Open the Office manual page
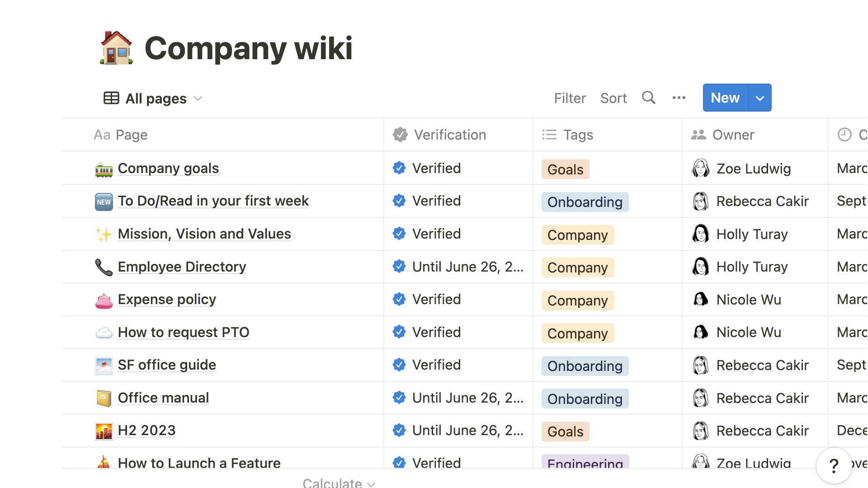 (x=163, y=398)
